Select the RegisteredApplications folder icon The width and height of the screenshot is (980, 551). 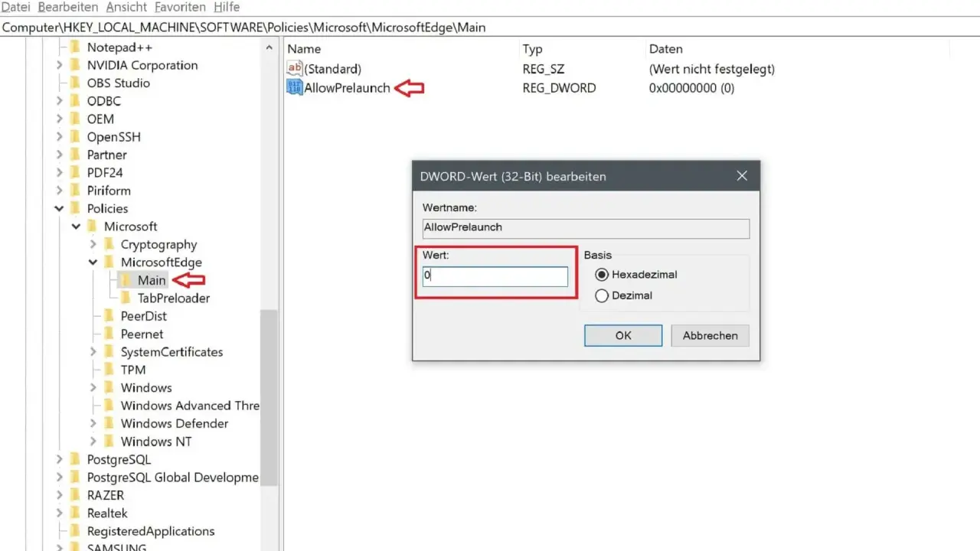[x=75, y=531]
